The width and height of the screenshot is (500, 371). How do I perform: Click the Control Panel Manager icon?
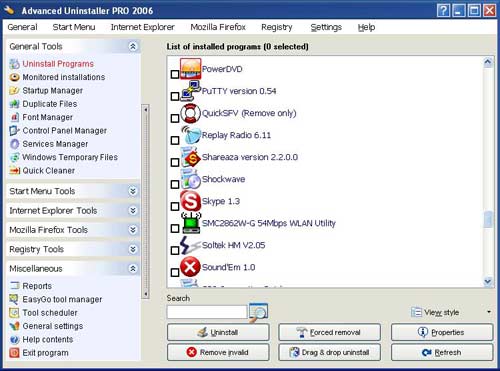click(x=14, y=130)
